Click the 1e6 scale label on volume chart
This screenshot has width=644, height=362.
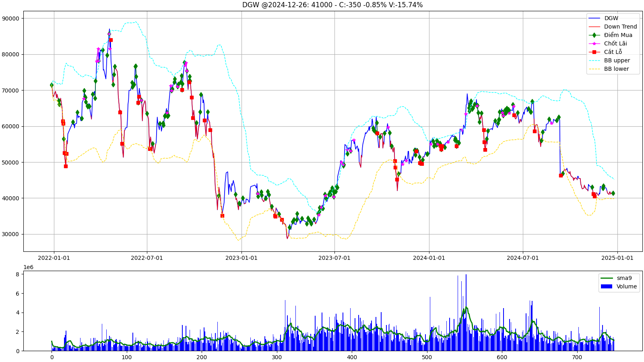coord(29,267)
